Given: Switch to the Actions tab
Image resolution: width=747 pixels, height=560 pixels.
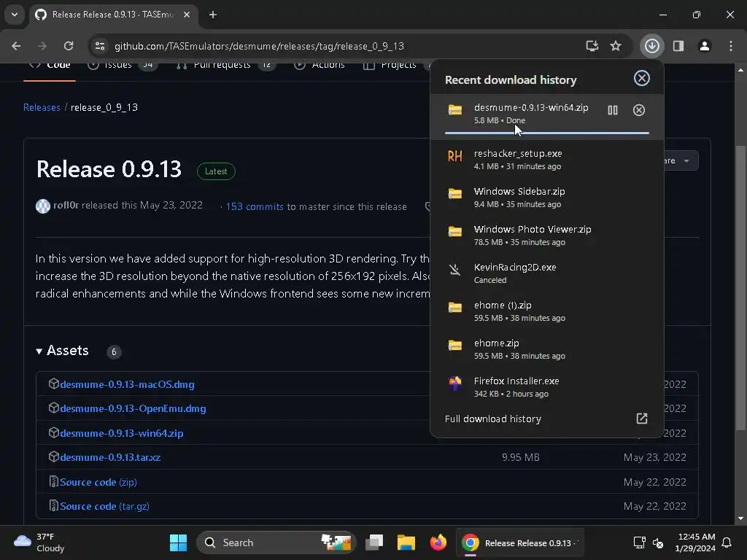Looking at the screenshot, I should (320, 65).
